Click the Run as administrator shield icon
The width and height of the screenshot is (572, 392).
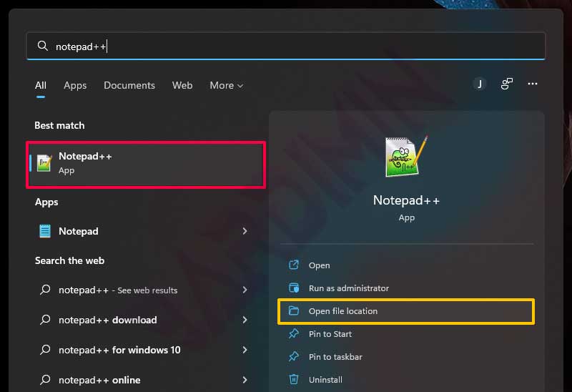[x=294, y=288]
